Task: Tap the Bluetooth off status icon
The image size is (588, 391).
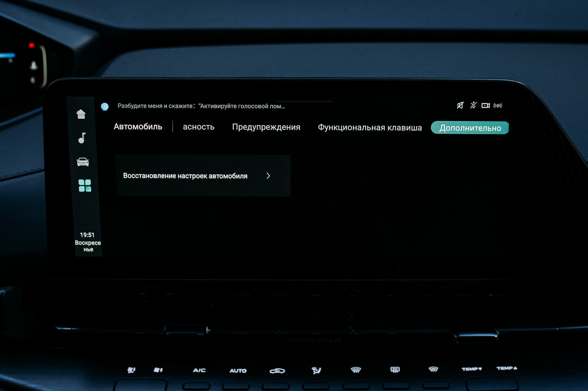Action: pyautogui.click(x=473, y=105)
